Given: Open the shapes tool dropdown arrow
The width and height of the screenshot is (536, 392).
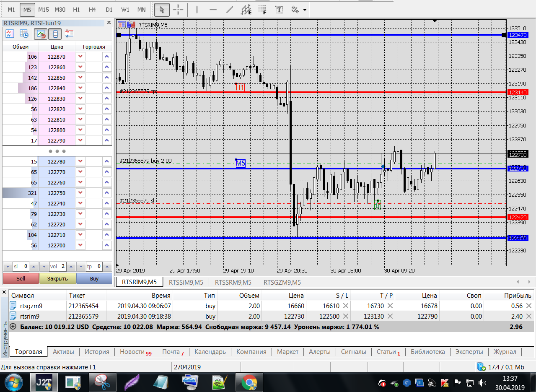Looking at the screenshot, I should pyautogui.click(x=305, y=9).
